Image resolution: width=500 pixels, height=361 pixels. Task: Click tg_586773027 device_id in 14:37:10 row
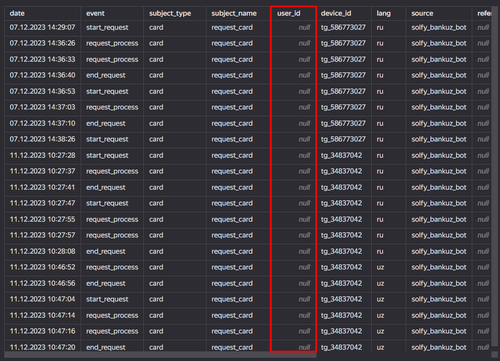pyautogui.click(x=343, y=124)
